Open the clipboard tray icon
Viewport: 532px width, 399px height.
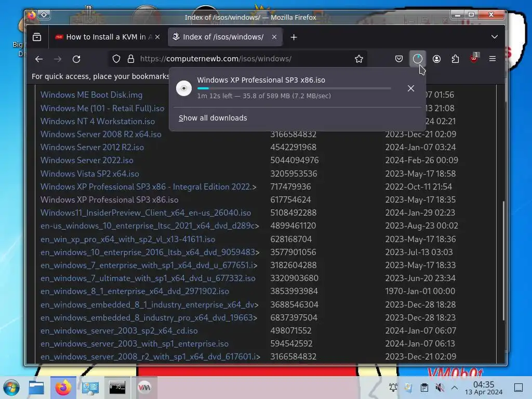click(x=424, y=388)
